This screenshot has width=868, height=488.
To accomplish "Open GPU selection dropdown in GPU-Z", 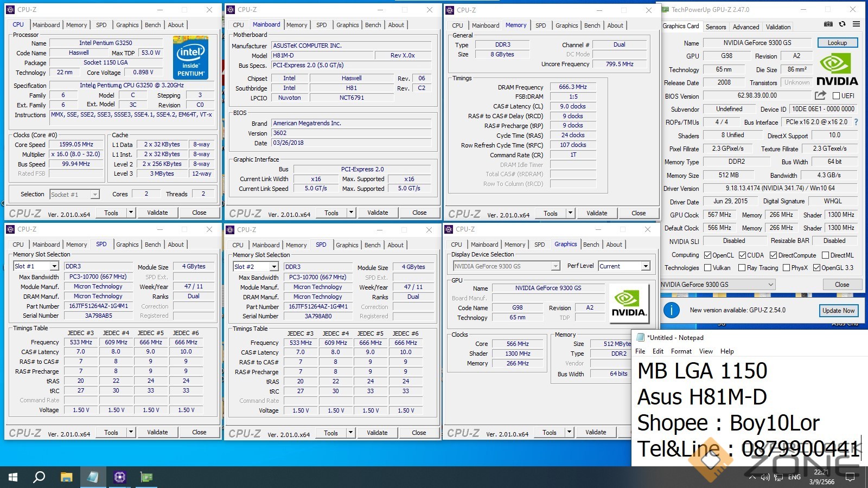I will [770, 285].
